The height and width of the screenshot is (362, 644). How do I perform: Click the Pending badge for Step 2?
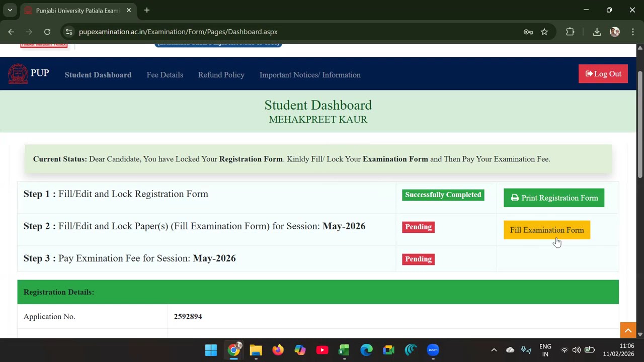coord(419,227)
